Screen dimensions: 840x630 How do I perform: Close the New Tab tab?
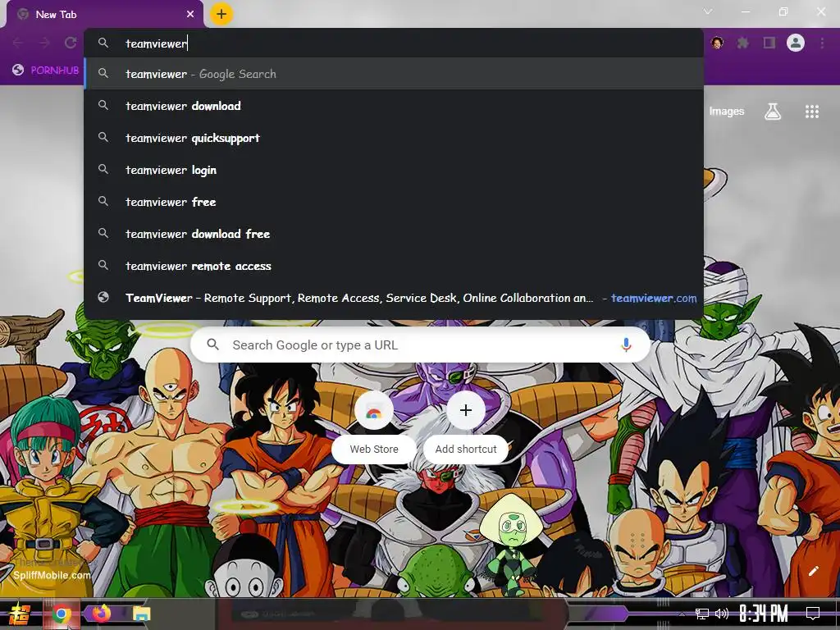point(190,15)
